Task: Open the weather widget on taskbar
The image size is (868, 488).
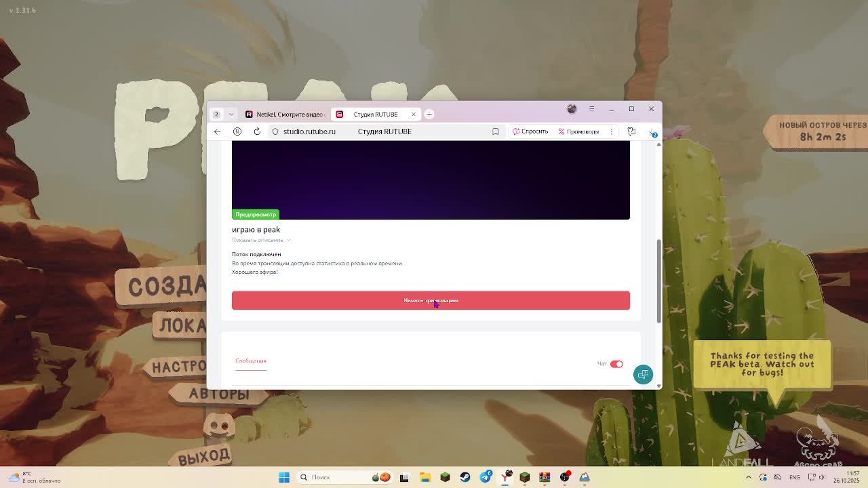Action: point(34,477)
